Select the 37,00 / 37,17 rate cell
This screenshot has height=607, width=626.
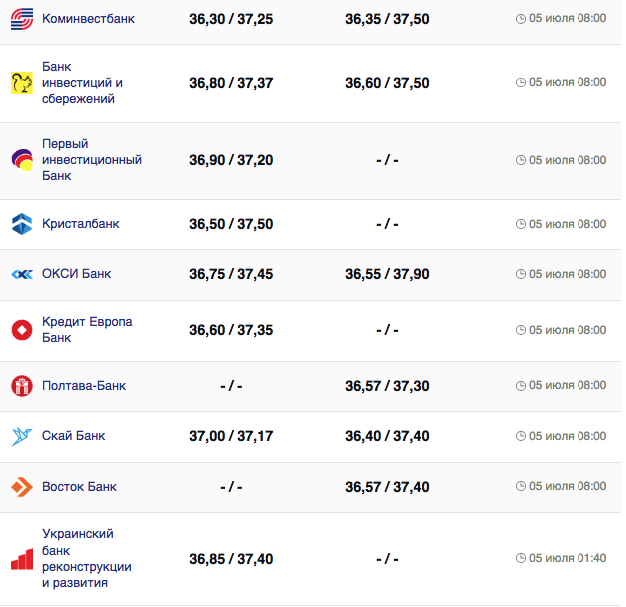point(231,436)
